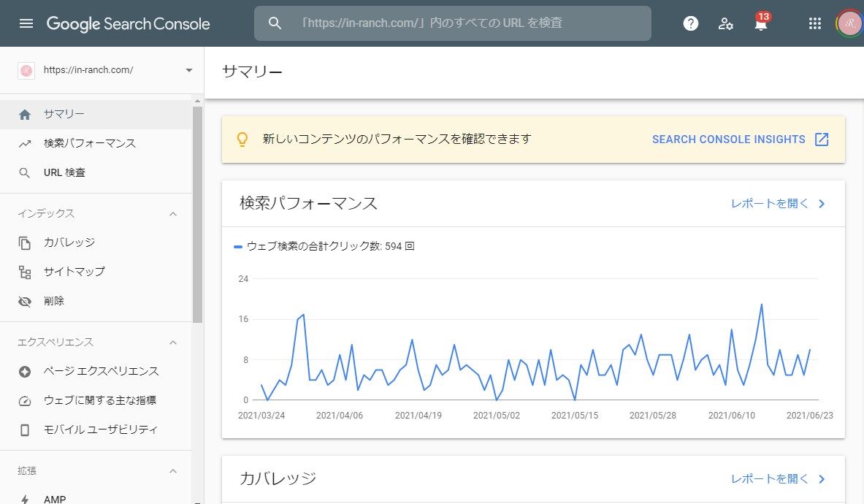Click the 2021/03/24 date label on chart
864x504 pixels.
pyautogui.click(x=261, y=416)
